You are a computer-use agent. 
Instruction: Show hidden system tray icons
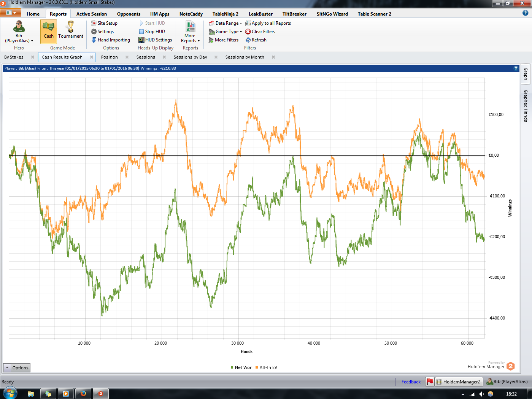coord(463,394)
